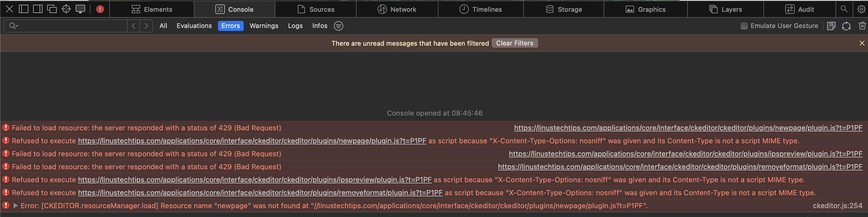Open additional message filters circle menu
The height and width of the screenshot is (217, 868).
point(338,26)
